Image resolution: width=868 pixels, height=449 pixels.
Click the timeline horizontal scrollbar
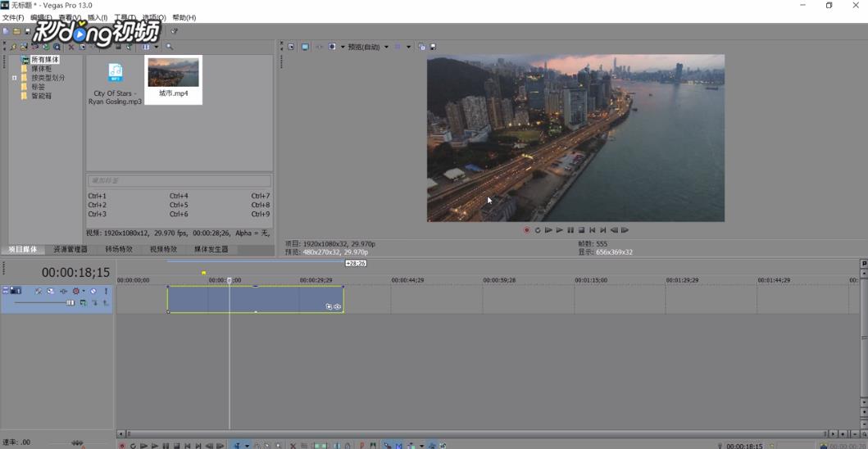(x=478, y=434)
